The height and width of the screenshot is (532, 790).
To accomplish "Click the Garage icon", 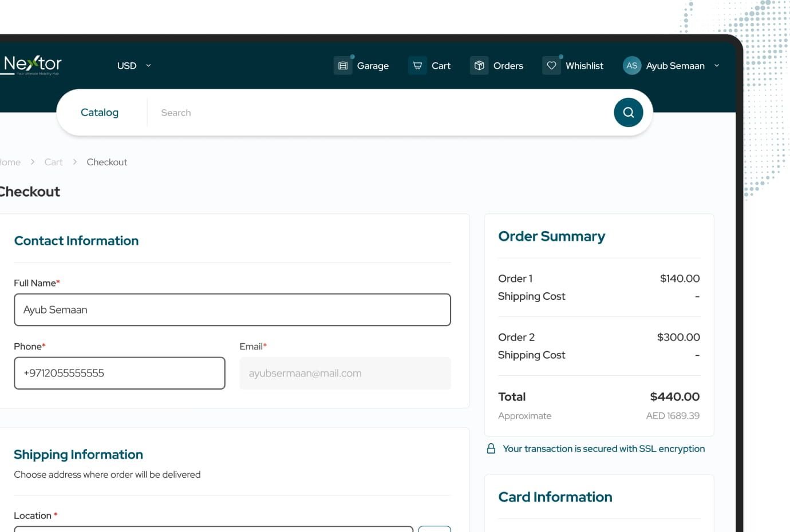I will pyautogui.click(x=343, y=66).
